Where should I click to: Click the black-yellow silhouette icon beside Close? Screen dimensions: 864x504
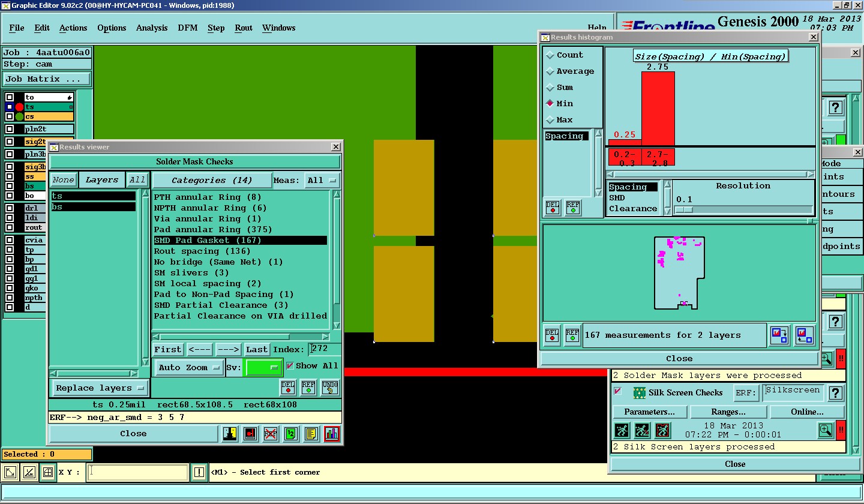[230, 434]
